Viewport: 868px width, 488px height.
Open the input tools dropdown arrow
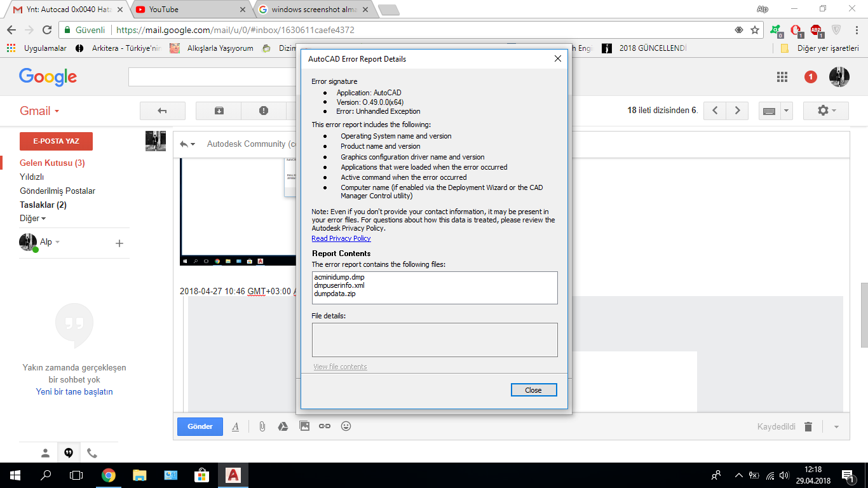pos(787,111)
